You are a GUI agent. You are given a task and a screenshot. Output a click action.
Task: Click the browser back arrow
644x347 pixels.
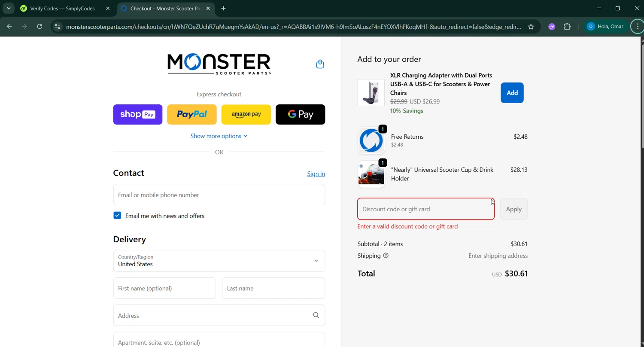click(x=9, y=27)
